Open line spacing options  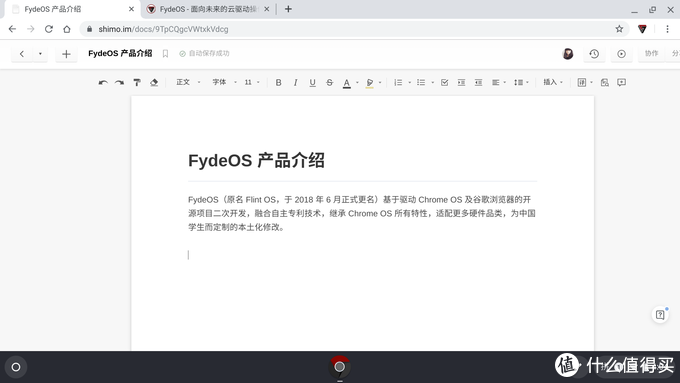pos(521,82)
